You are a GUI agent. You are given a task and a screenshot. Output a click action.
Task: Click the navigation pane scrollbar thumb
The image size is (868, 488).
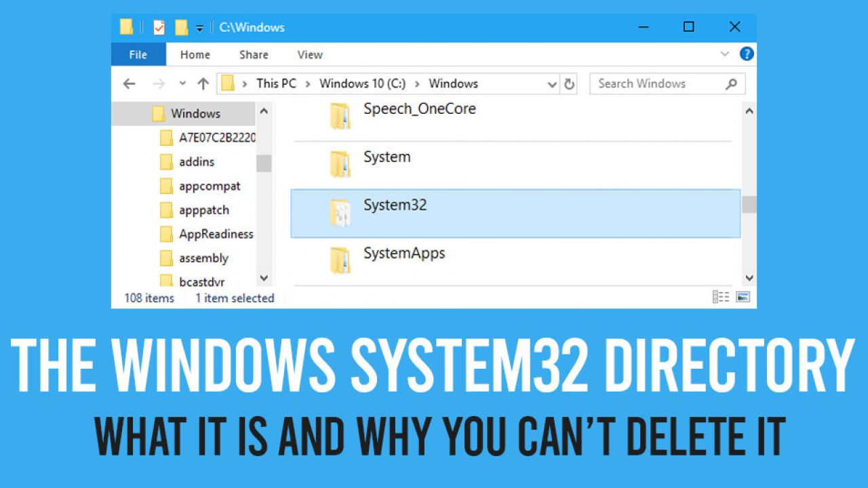(264, 163)
